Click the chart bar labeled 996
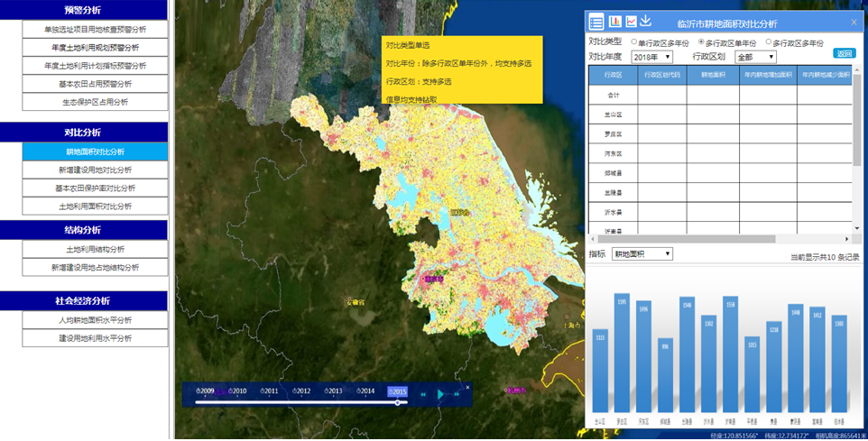Screen dimensions: 868x441 coord(665,375)
